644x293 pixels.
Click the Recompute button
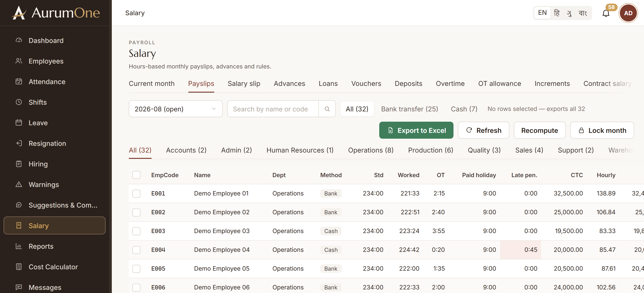[x=540, y=130]
